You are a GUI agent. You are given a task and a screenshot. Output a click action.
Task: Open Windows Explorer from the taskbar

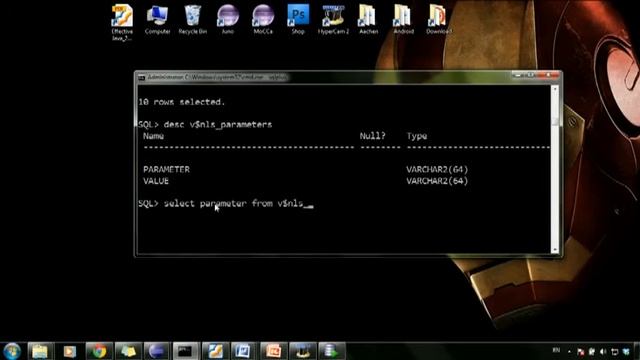pos(40,351)
